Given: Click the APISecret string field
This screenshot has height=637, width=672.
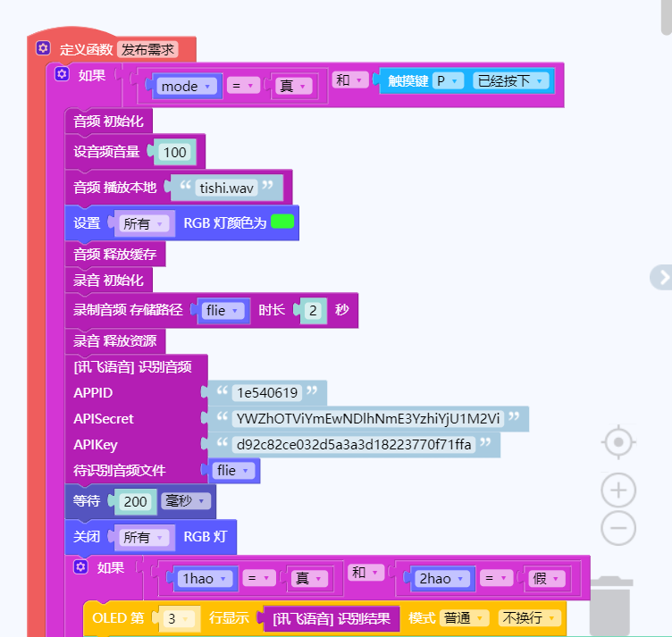Looking at the screenshot, I should [368, 418].
